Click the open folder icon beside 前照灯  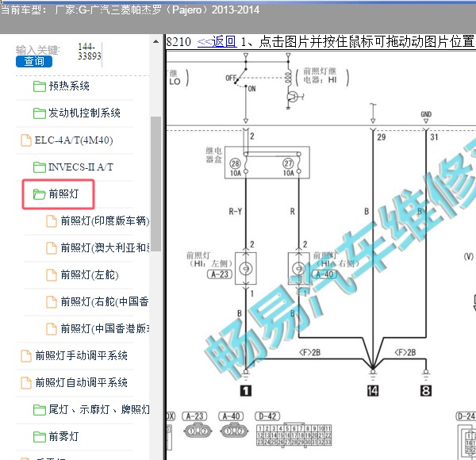[x=40, y=194]
